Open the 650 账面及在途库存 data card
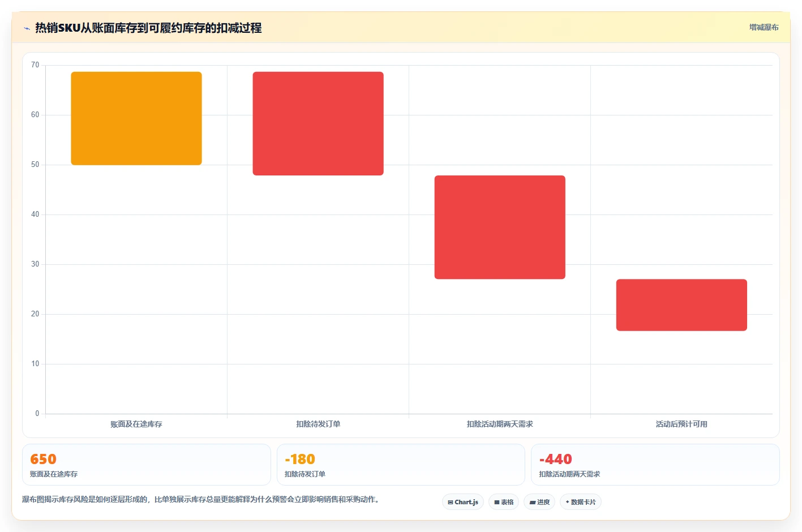 (147, 465)
